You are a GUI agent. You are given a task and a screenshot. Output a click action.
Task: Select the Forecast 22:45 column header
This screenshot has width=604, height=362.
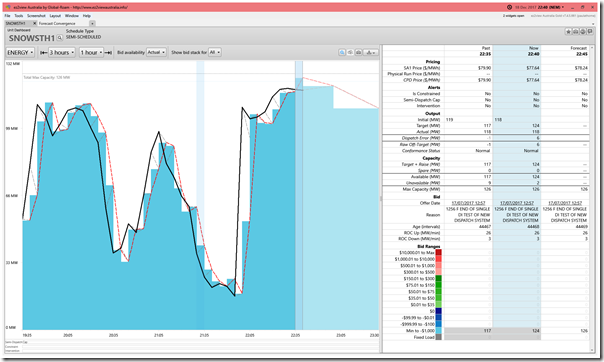coord(565,51)
